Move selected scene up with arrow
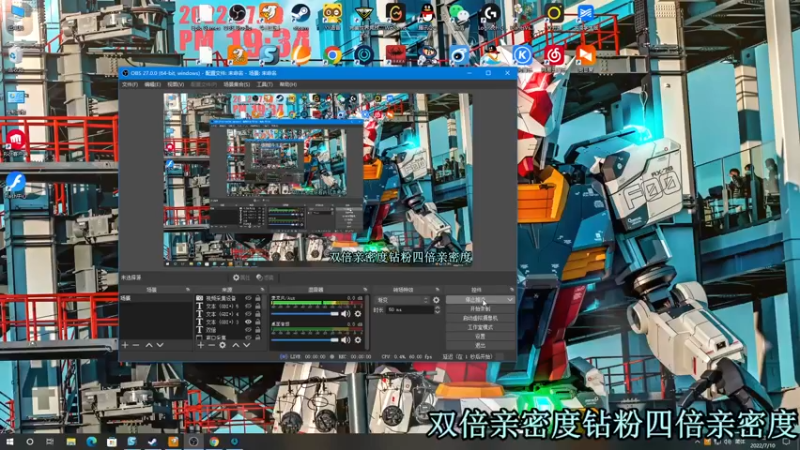 [x=149, y=345]
